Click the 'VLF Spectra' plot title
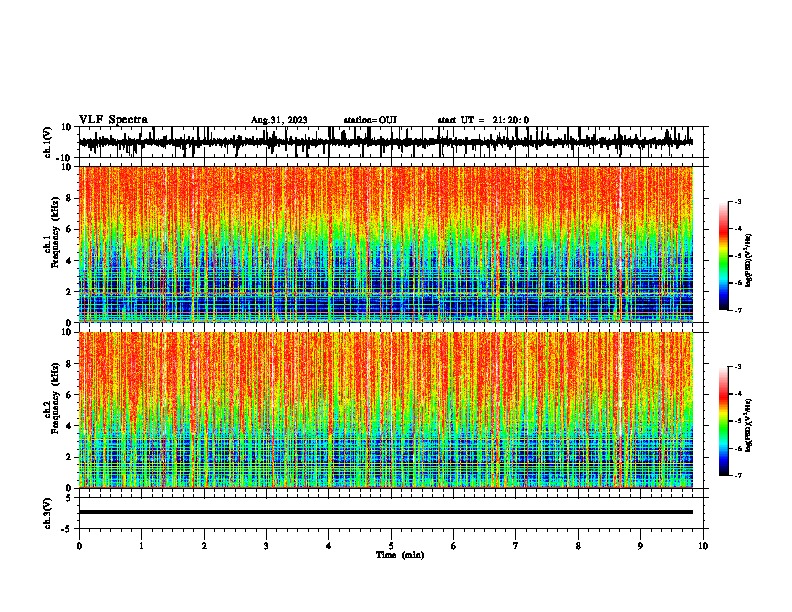792x612 pixels. pos(113,120)
